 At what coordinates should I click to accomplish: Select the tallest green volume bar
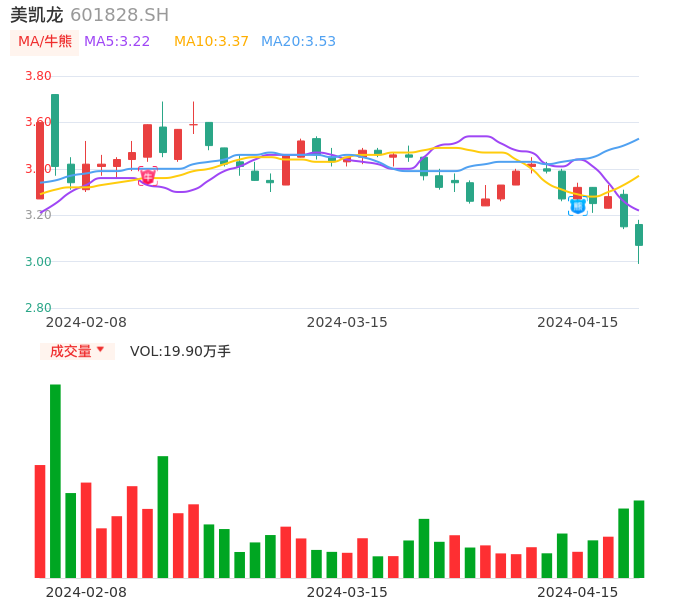(55, 480)
